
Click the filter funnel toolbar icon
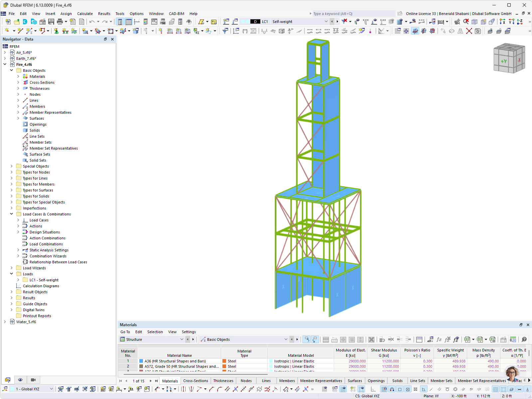coord(225,31)
